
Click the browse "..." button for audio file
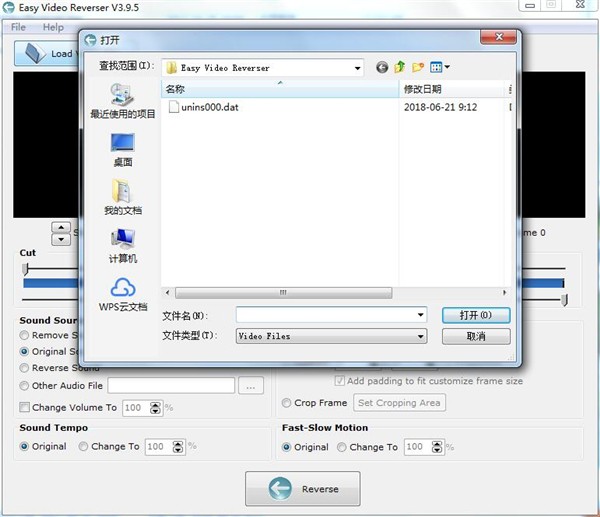point(251,386)
